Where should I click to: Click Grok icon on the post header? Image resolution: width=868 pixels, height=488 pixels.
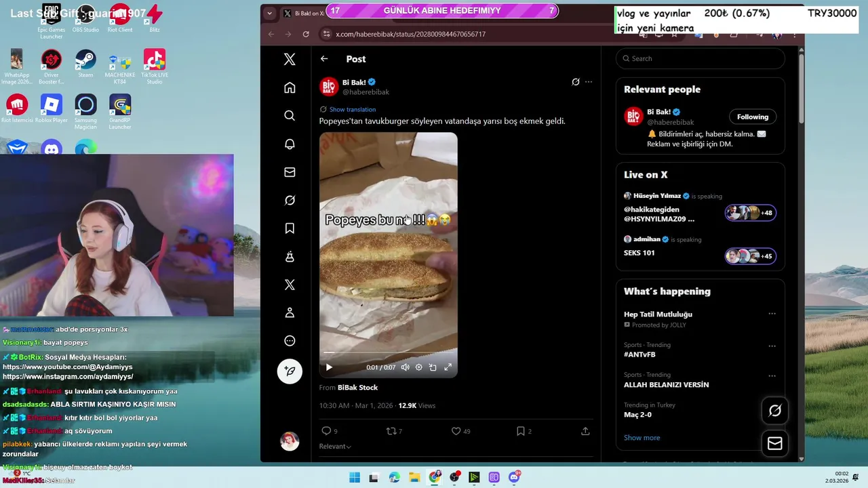click(x=576, y=82)
